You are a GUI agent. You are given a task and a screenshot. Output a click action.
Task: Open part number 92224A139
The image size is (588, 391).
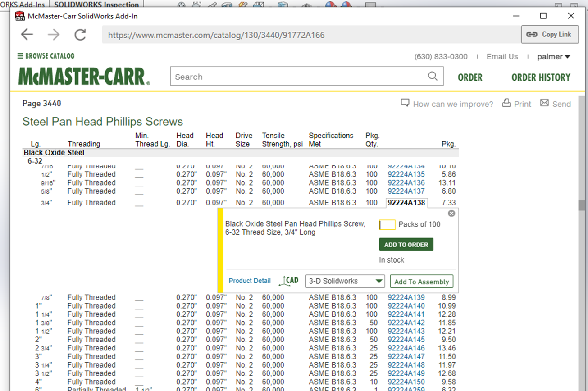pyautogui.click(x=406, y=297)
